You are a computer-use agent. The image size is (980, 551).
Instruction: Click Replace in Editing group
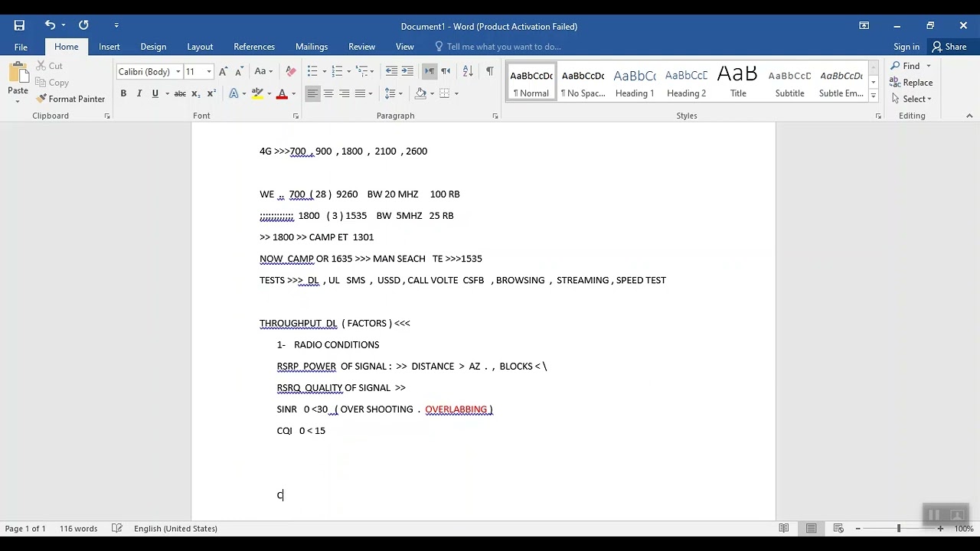click(911, 83)
